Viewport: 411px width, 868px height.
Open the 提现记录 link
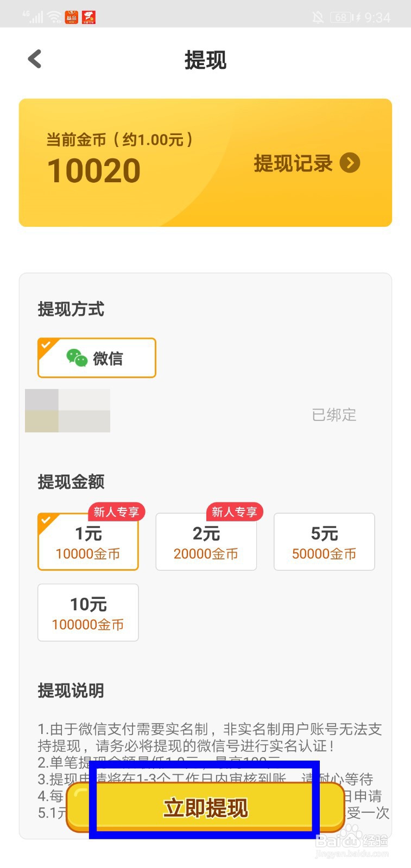coord(293,163)
